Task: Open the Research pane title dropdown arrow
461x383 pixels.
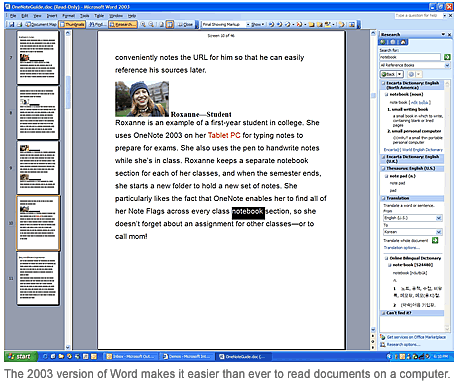Action: click(x=443, y=34)
